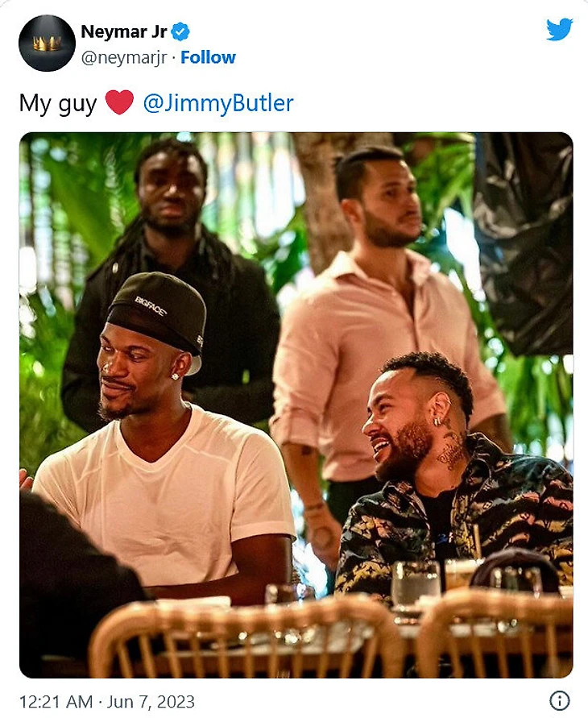Click the "My guy" tweet text
Image resolution: width=588 pixels, height=718 pixels.
(58, 103)
